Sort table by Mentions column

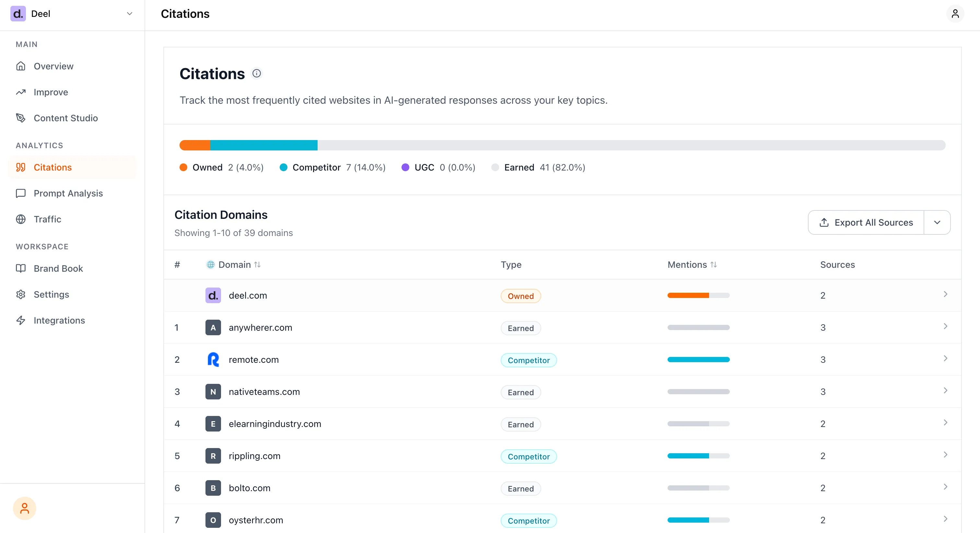coord(714,265)
